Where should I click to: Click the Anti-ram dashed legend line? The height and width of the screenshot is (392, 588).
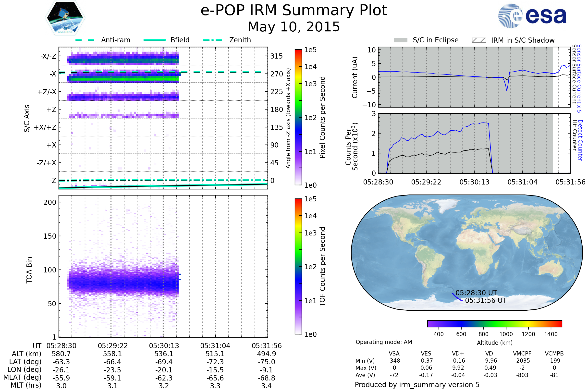coord(85,40)
